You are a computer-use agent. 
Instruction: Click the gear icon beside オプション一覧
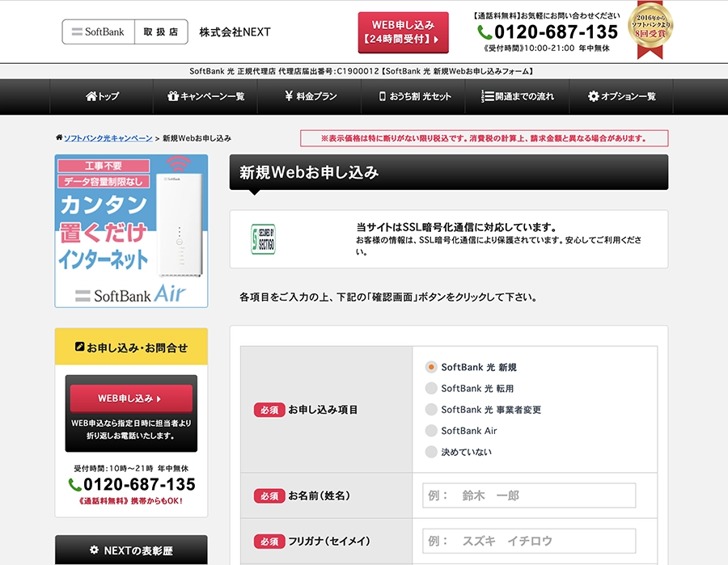point(593,96)
